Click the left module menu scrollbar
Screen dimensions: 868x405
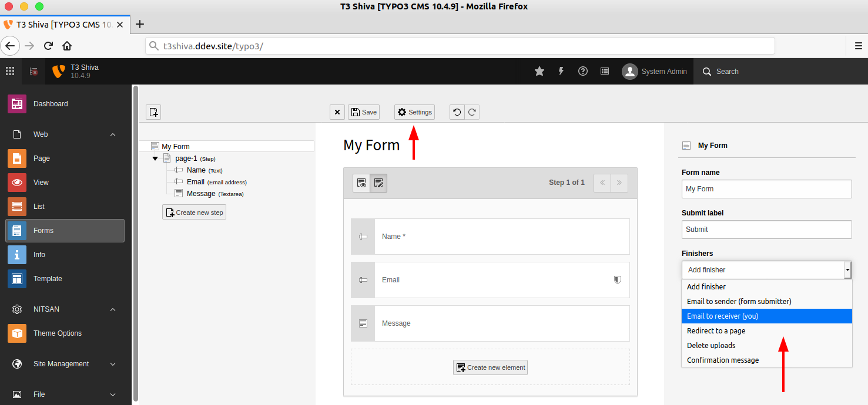136,243
